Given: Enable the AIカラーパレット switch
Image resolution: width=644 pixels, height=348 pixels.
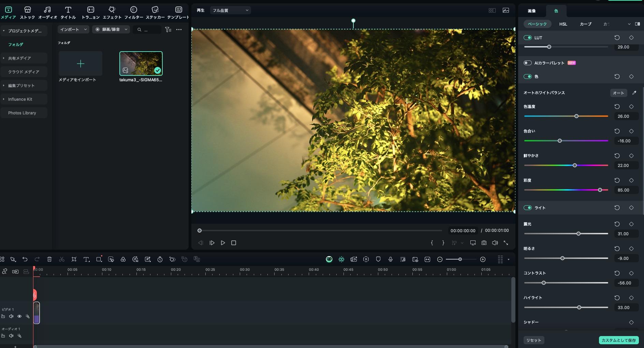Looking at the screenshot, I should pyautogui.click(x=528, y=63).
